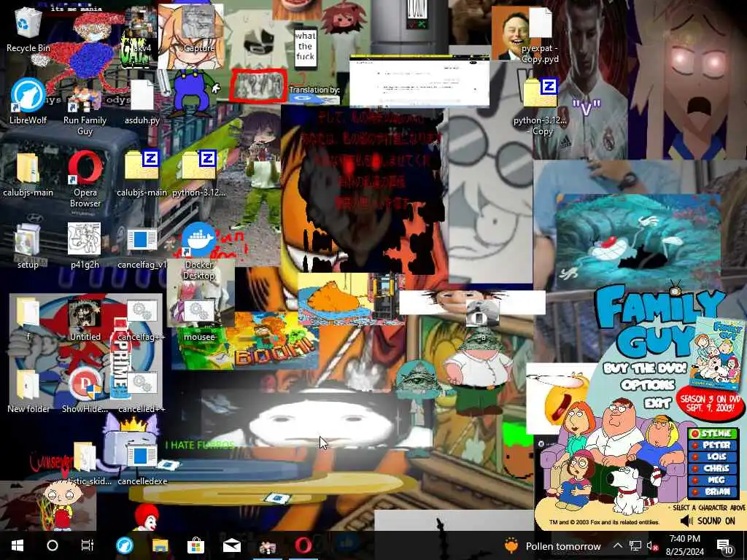Screen dimensions: 747x560
Task: Open Opera from the taskbar
Action: point(303,545)
